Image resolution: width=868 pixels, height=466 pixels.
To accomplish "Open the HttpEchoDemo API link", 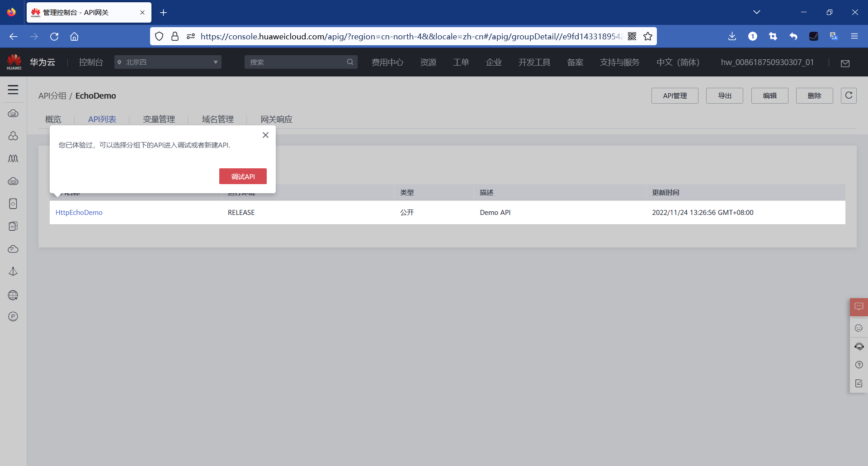I will pos(79,212).
